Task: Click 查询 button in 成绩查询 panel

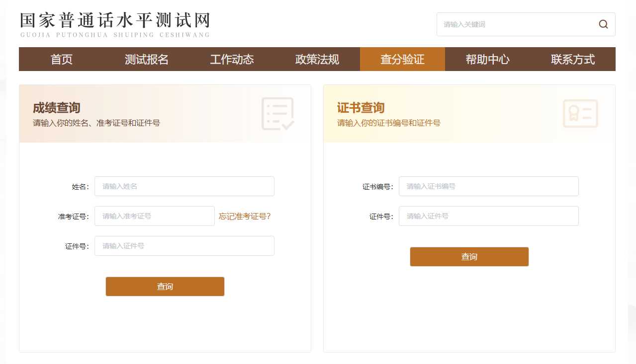Action: (165, 287)
